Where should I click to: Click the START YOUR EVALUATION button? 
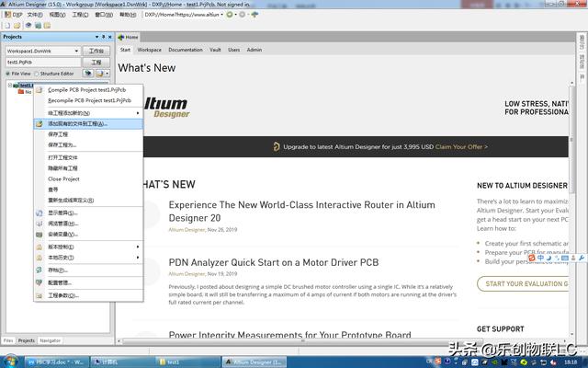click(x=523, y=284)
